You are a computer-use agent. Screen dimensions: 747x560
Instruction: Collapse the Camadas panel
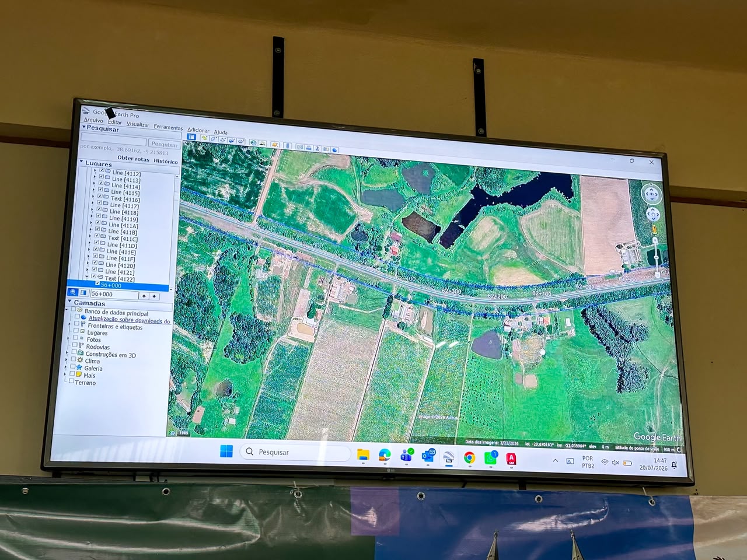click(x=70, y=302)
